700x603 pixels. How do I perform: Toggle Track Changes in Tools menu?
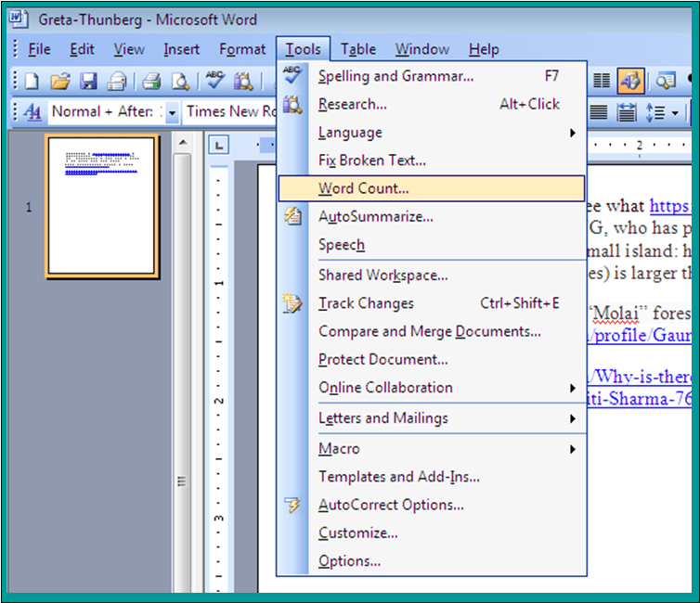point(432,303)
